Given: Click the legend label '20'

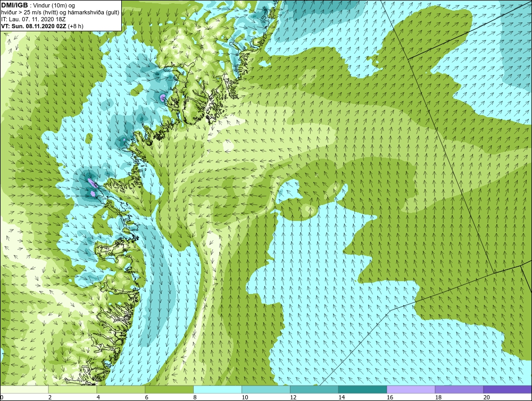Looking at the screenshot, I should tap(487, 397).
